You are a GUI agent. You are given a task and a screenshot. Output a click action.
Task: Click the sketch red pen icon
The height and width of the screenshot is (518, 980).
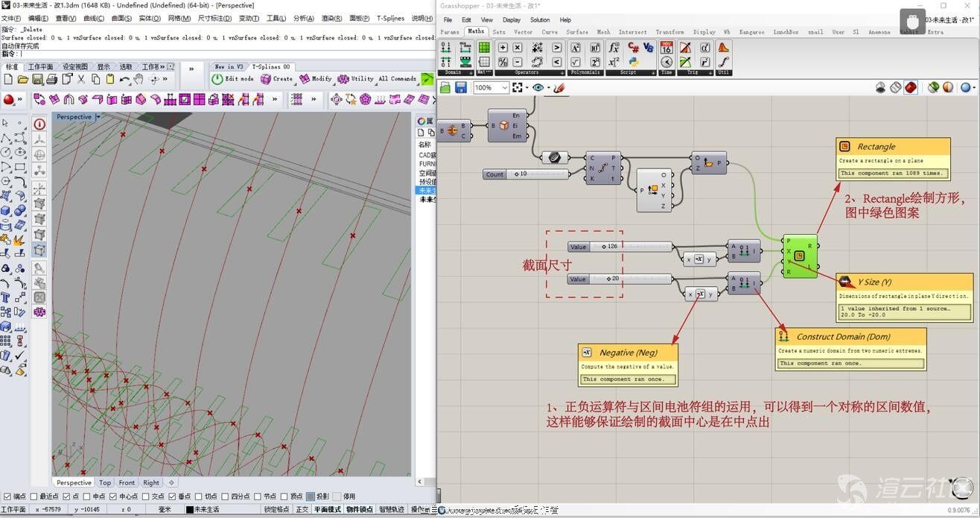[559, 88]
